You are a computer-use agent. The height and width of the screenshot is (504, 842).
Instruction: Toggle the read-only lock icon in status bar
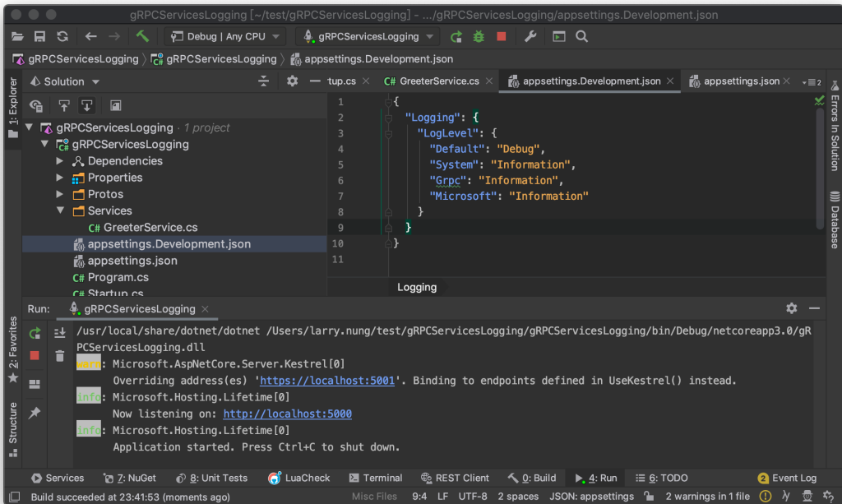coord(650,496)
